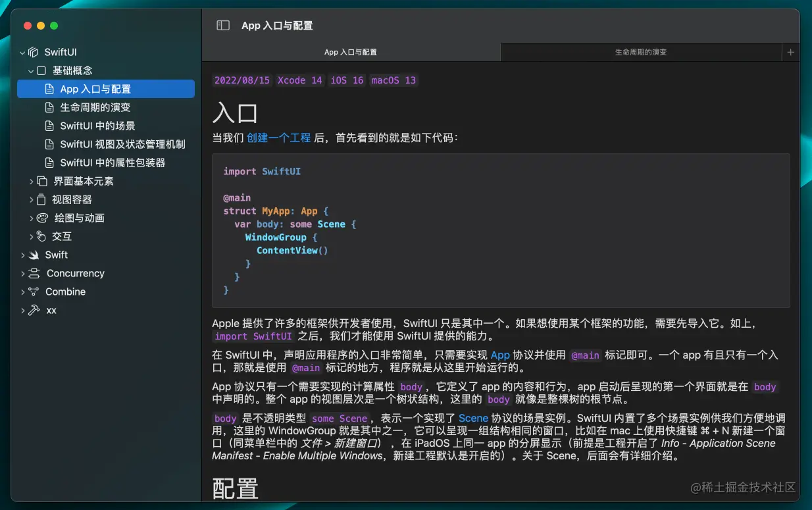This screenshot has width=812, height=510.
Task: Click the hammer icon beside xx
Action: pos(35,310)
